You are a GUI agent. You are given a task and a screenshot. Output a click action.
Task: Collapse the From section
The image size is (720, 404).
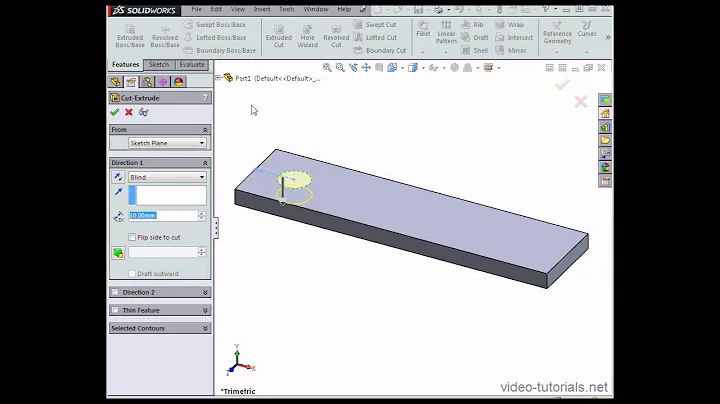click(205, 130)
